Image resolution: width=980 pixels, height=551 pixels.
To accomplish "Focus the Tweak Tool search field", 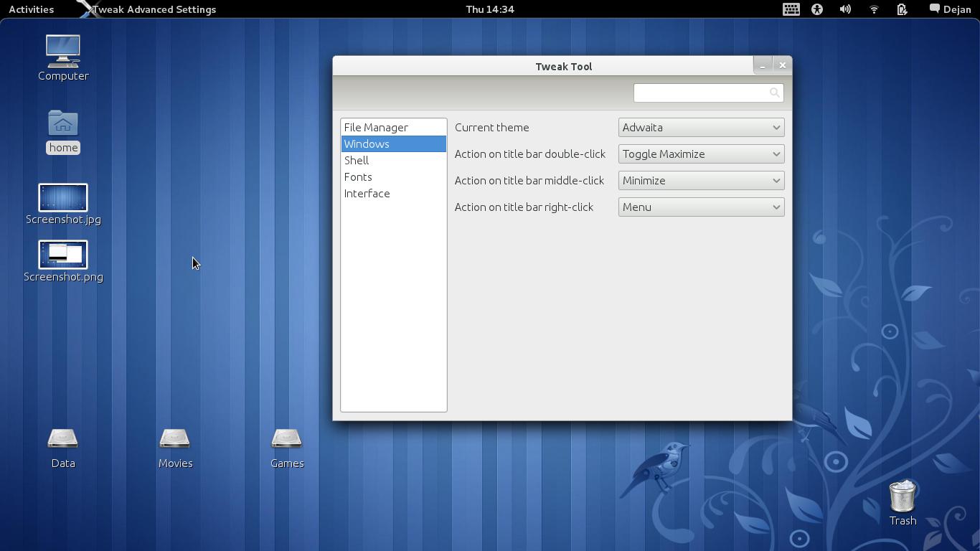I will [x=699, y=93].
